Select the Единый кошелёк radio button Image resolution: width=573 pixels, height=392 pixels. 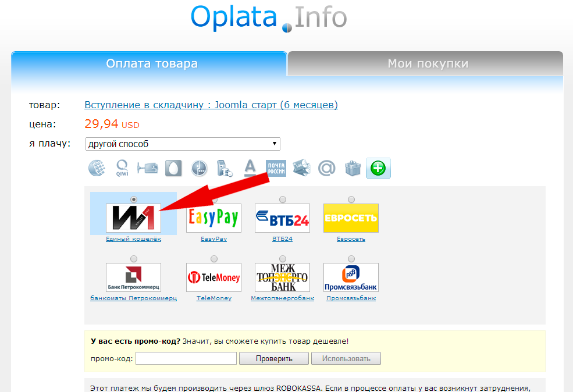(x=134, y=199)
